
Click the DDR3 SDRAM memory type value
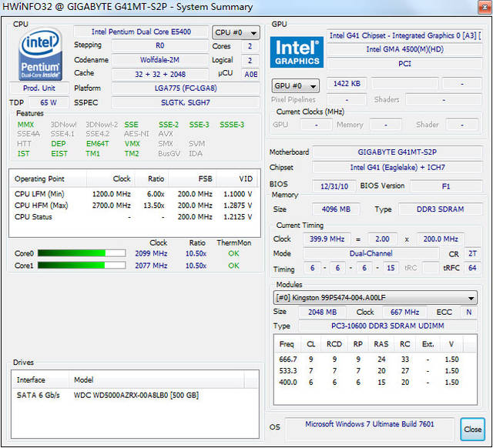(440, 209)
